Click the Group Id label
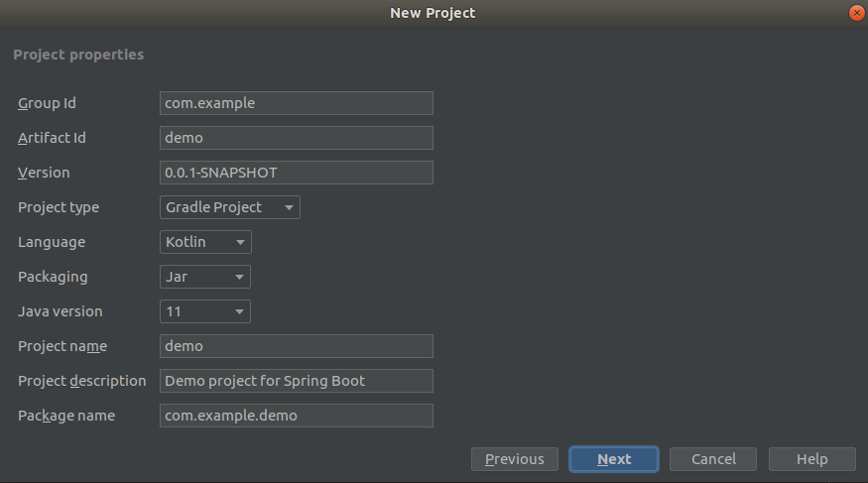Screen dimensions: 868x483 click(x=47, y=103)
